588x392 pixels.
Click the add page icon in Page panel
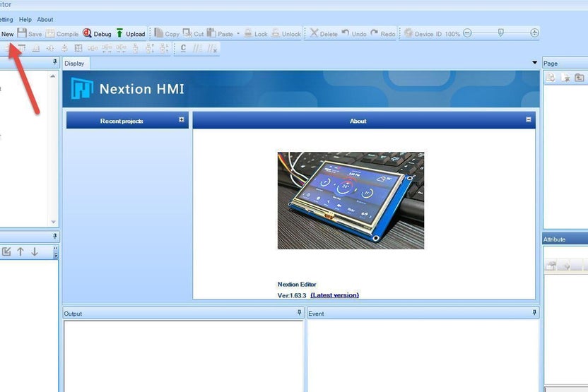pyautogui.click(x=550, y=78)
